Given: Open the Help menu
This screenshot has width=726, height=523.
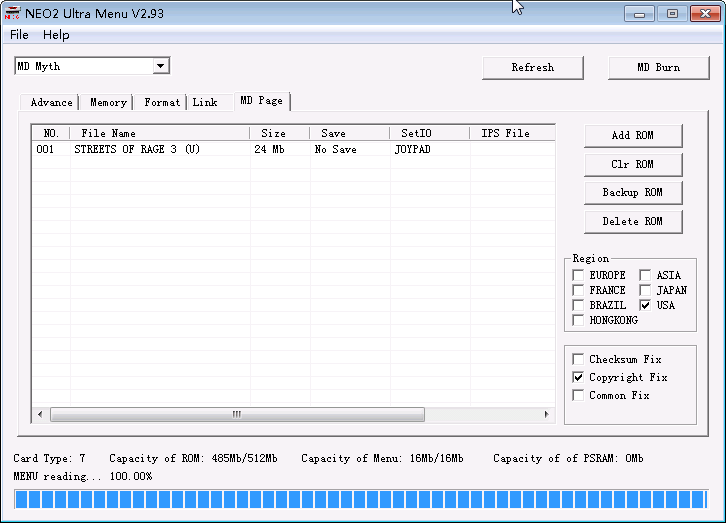Looking at the screenshot, I should click(x=56, y=35).
